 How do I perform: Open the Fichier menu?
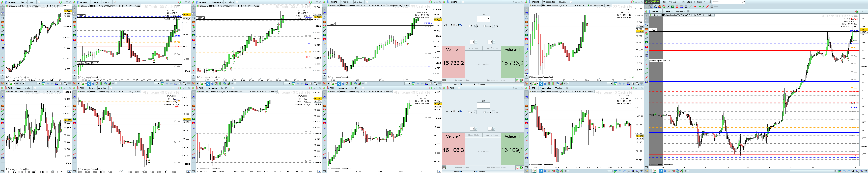click(x=664, y=2)
